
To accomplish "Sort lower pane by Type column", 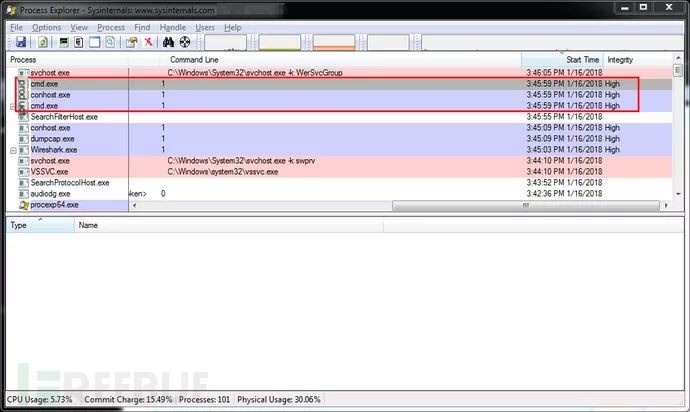I will (40, 225).
